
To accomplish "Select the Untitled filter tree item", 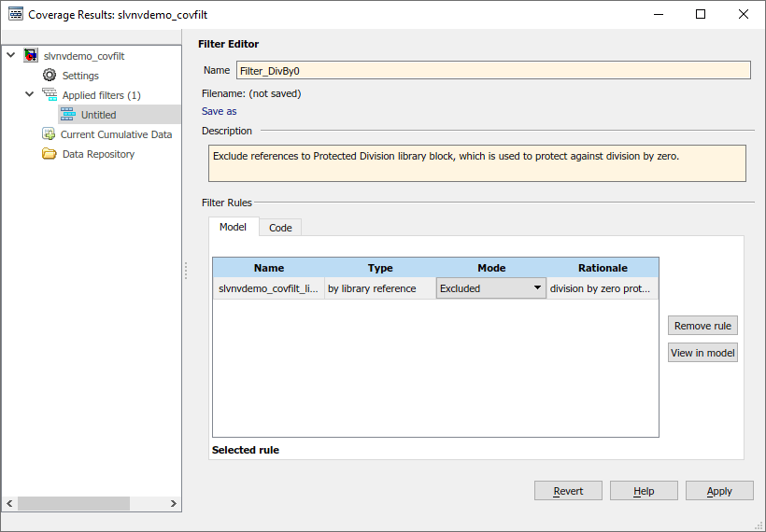I will (x=99, y=115).
